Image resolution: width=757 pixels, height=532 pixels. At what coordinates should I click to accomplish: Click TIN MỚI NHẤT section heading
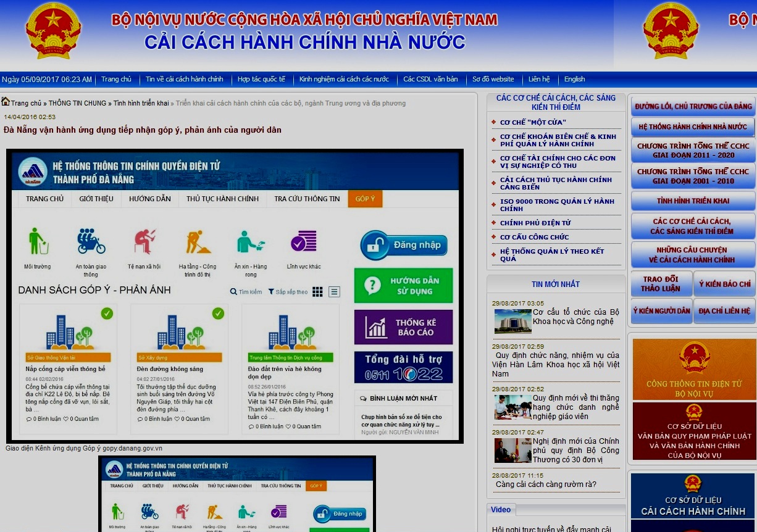[x=556, y=284]
